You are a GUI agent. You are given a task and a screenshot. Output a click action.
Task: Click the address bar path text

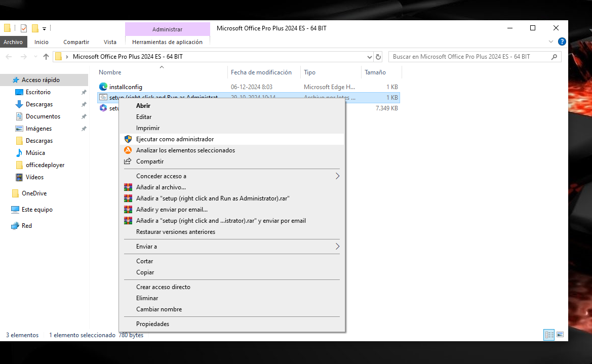128,57
